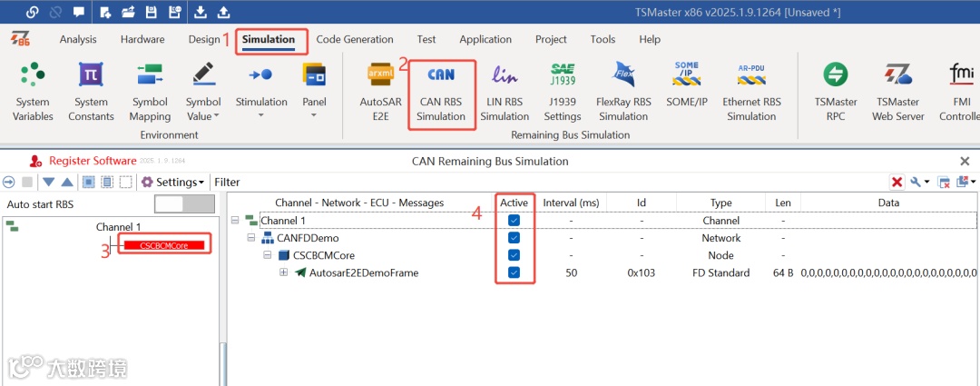
Task: Switch to the Test tab
Action: pyautogui.click(x=426, y=39)
